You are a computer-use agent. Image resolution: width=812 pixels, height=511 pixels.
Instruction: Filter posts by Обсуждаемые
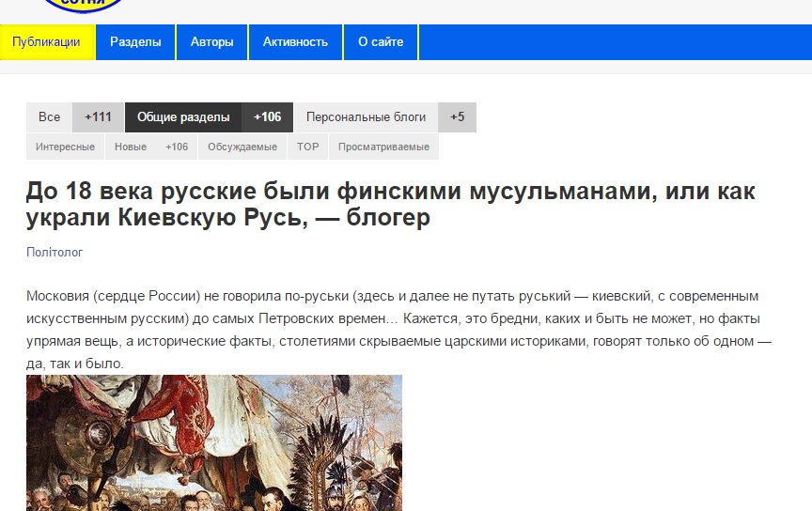(x=242, y=147)
